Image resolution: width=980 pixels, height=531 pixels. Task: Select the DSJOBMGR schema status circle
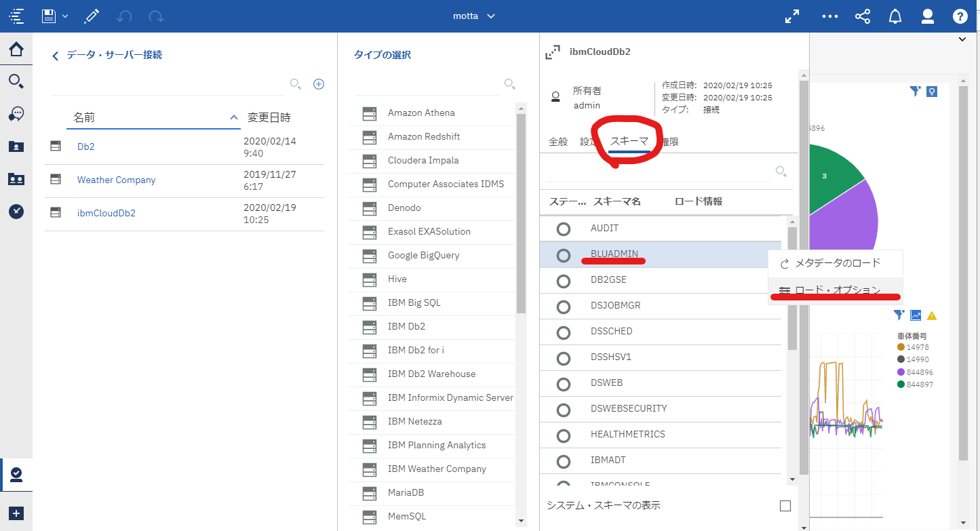(563, 307)
